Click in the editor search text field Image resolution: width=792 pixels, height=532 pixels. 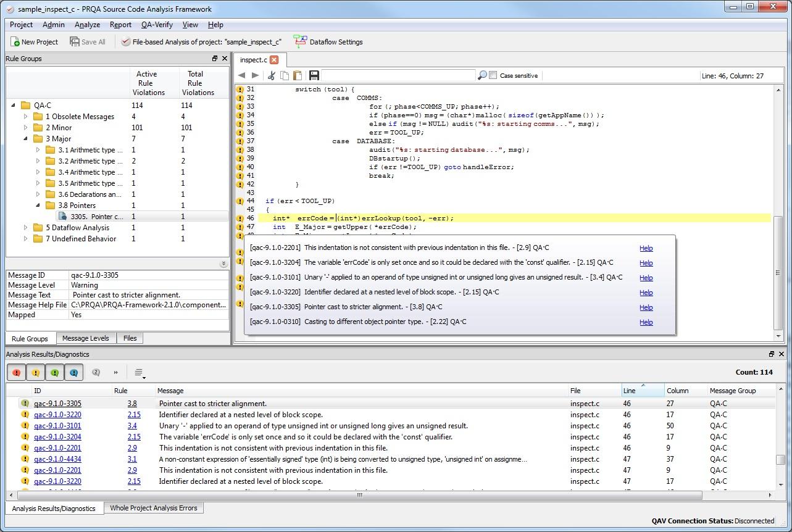[398, 75]
